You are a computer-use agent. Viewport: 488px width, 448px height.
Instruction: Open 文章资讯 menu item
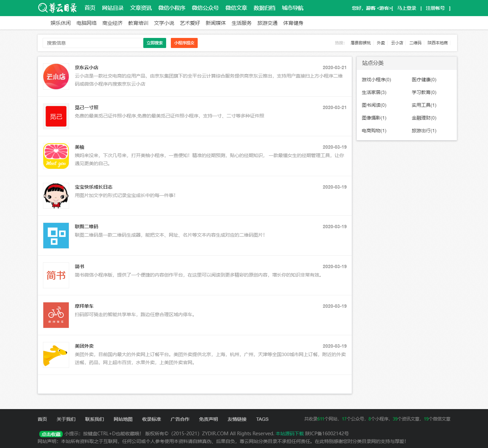click(x=141, y=8)
